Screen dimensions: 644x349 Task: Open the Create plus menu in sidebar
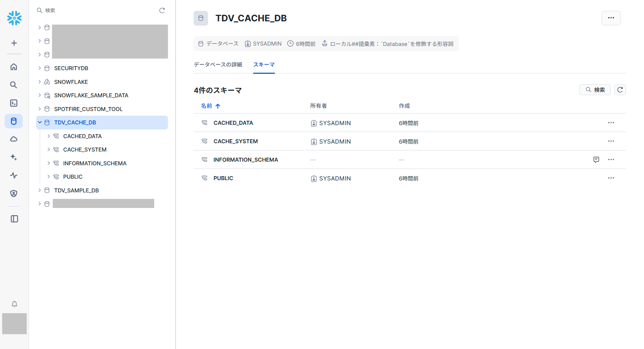(14, 43)
